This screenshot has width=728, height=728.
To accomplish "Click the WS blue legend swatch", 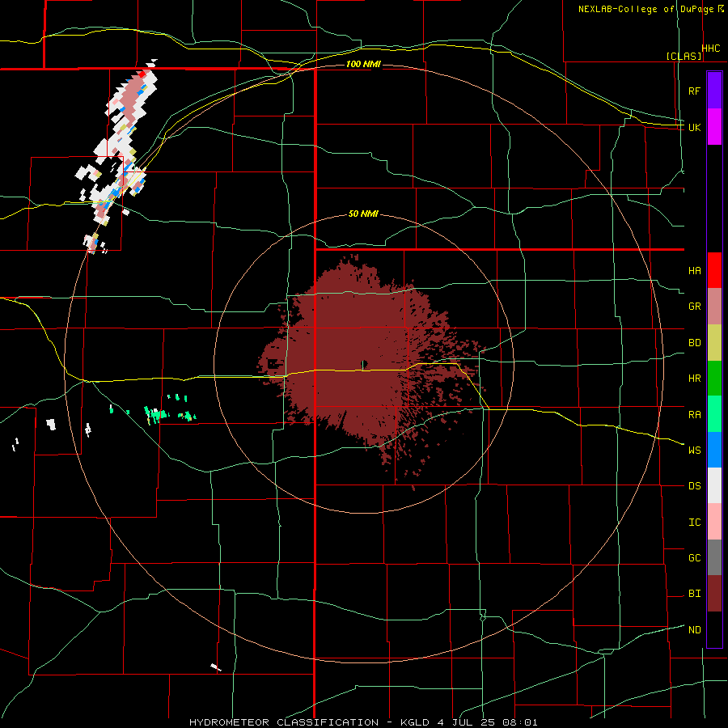I will [714, 450].
